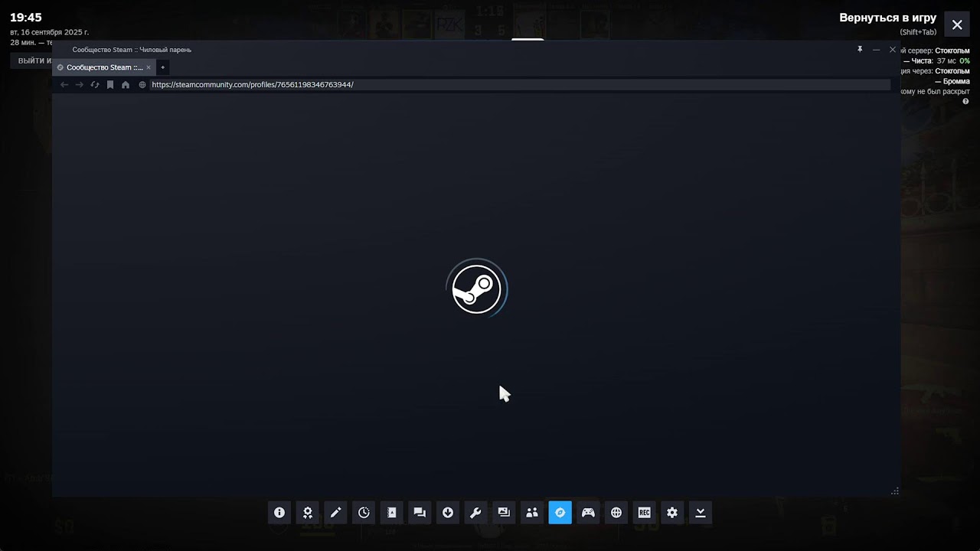This screenshot has height=551, width=980.
Task: Open the achievements badge icon
Action: tap(307, 513)
